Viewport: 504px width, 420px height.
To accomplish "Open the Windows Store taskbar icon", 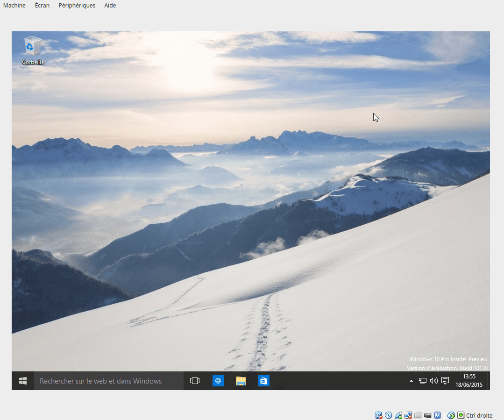I will click(263, 381).
